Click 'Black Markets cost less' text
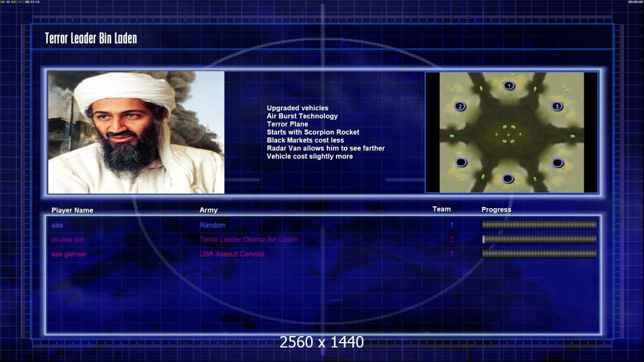Screen dimensions: 644x362 click(x=305, y=140)
